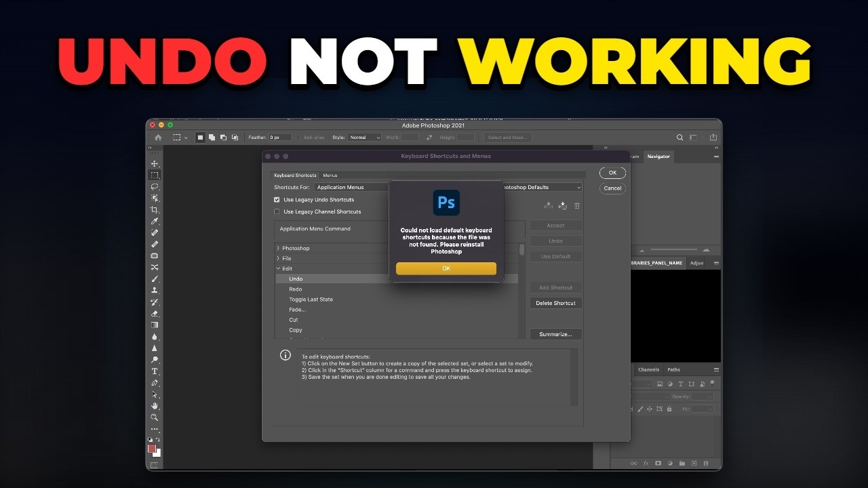
Task: Click the Summarize... button
Action: (555, 334)
